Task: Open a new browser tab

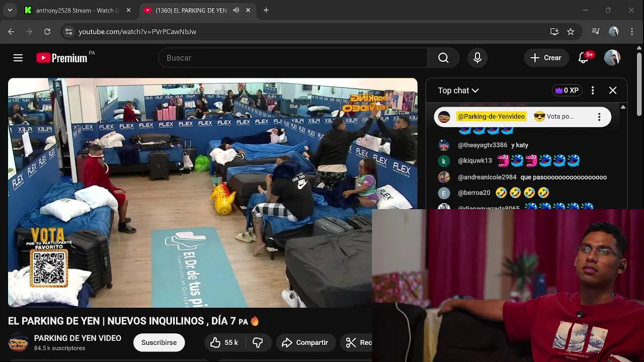Action: pyautogui.click(x=266, y=10)
